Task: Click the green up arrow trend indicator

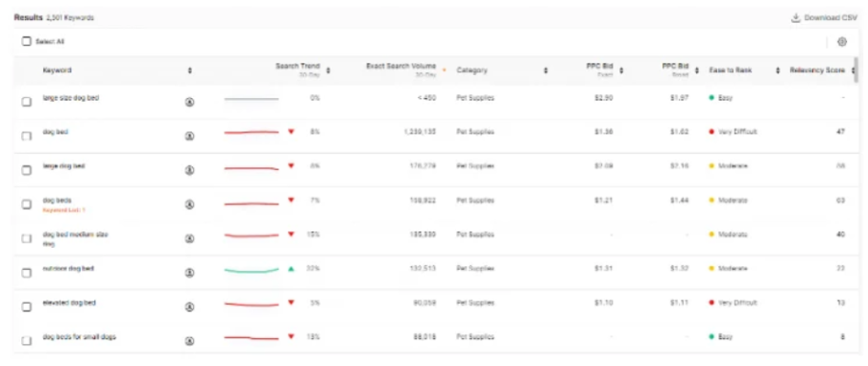Action: [291, 269]
